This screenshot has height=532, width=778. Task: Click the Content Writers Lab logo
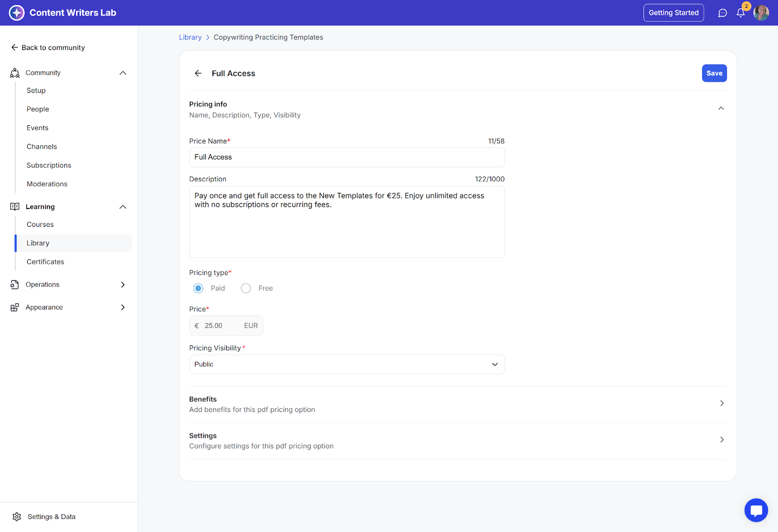click(17, 13)
